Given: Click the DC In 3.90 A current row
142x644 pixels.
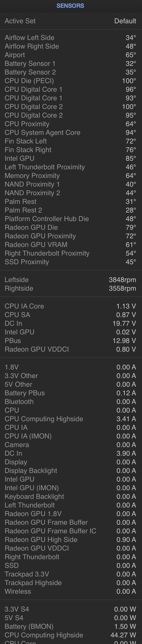Looking at the screenshot, I should click(71, 453).
